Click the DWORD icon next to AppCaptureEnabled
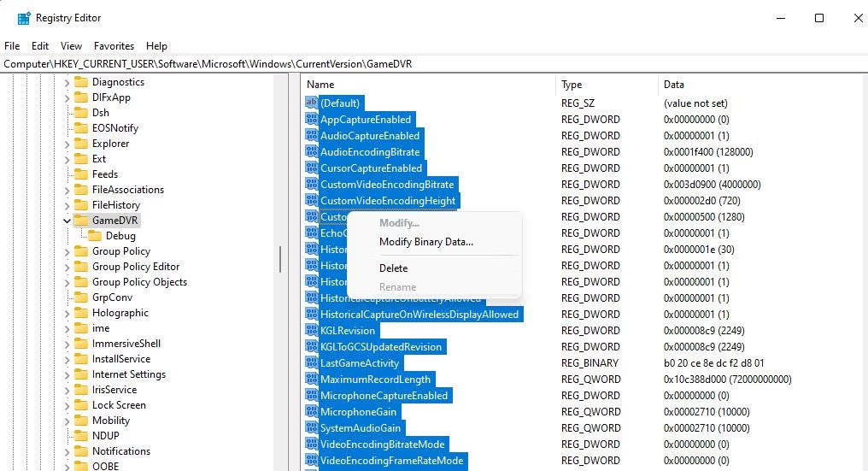 pyautogui.click(x=311, y=120)
